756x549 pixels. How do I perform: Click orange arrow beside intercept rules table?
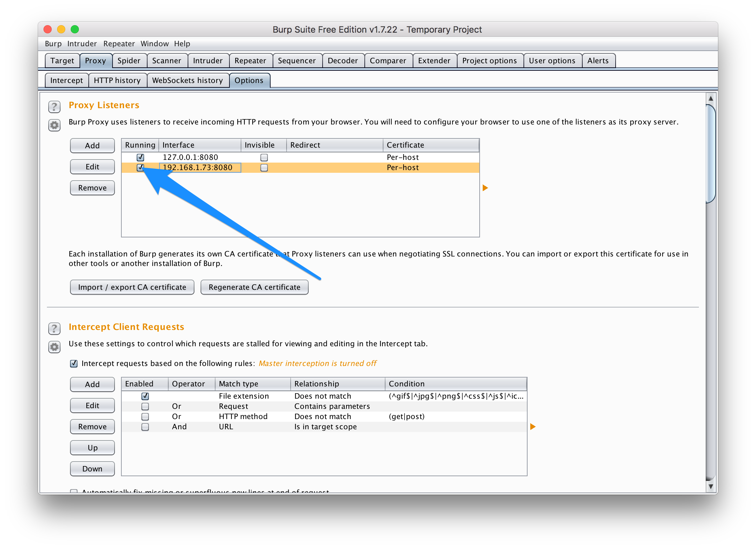(x=533, y=427)
